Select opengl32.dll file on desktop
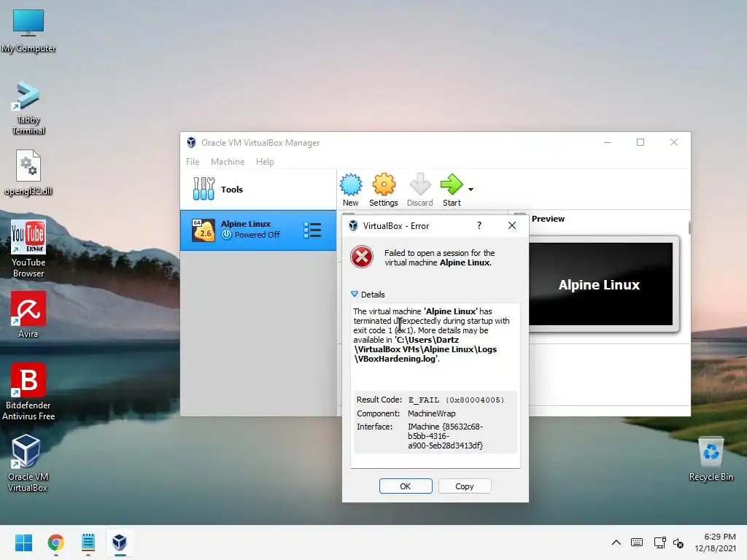Screen dimensions: 747x560 (28, 172)
